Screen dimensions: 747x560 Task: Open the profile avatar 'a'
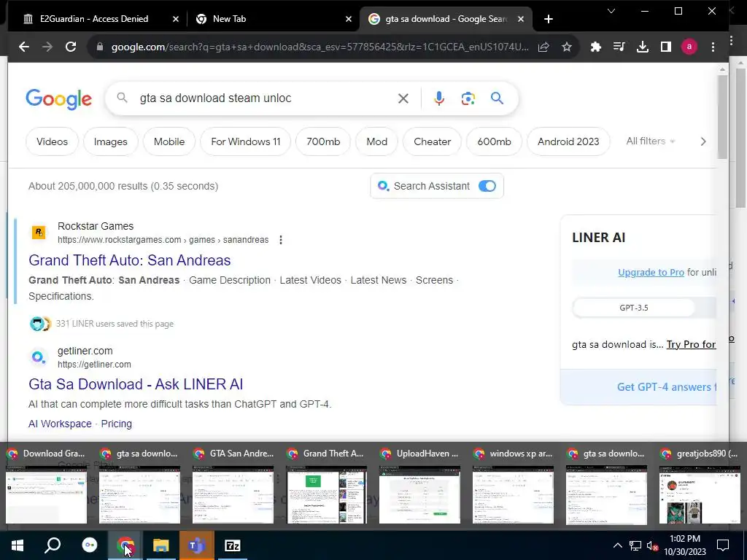[x=689, y=47]
